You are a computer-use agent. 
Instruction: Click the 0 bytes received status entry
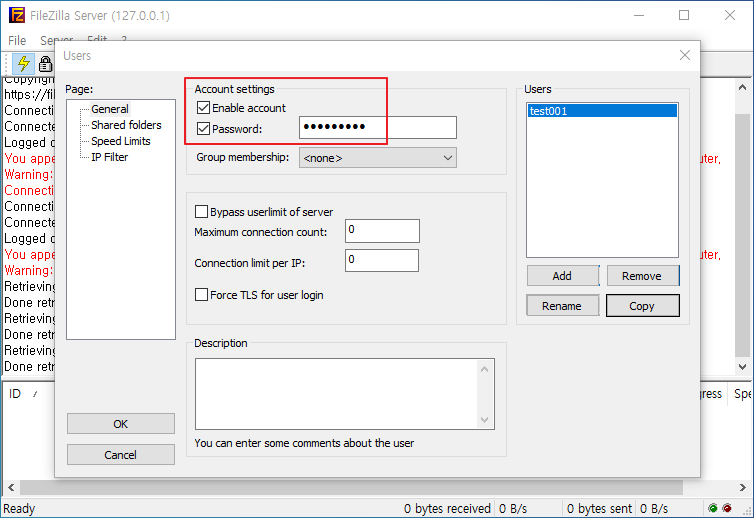[x=447, y=508]
